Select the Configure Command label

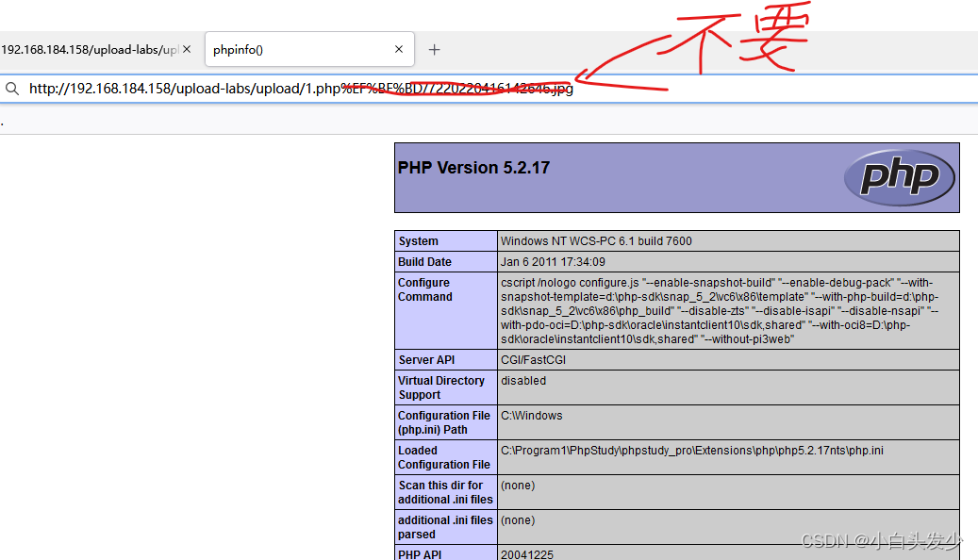(x=424, y=289)
